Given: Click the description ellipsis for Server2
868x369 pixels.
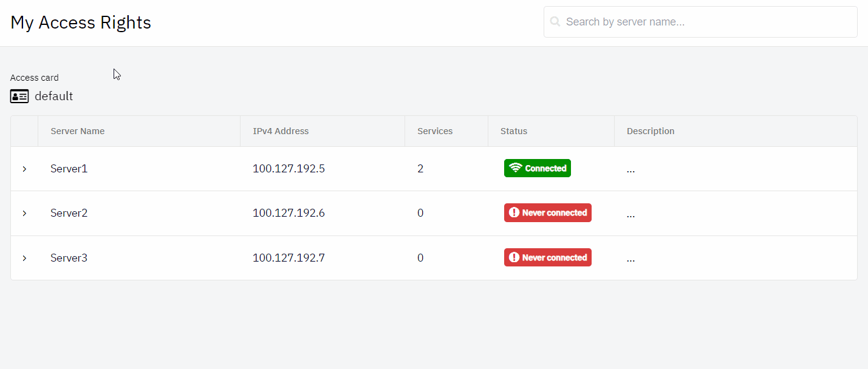Looking at the screenshot, I should click(x=630, y=215).
